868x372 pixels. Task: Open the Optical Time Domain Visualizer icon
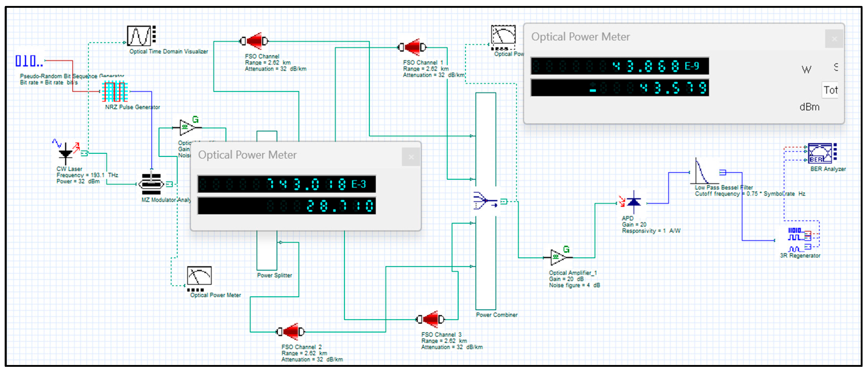(x=141, y=36)
